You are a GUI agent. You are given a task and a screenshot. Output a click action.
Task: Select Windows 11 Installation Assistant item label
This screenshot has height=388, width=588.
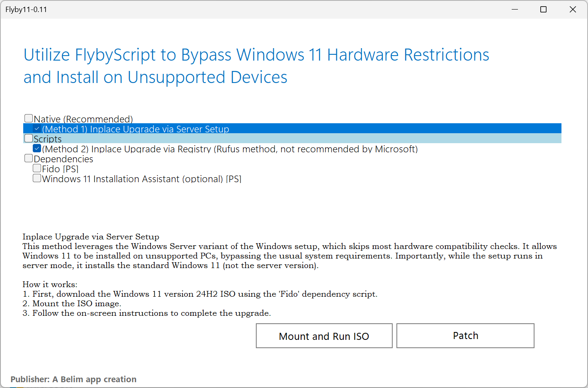(x=141, y=179)
